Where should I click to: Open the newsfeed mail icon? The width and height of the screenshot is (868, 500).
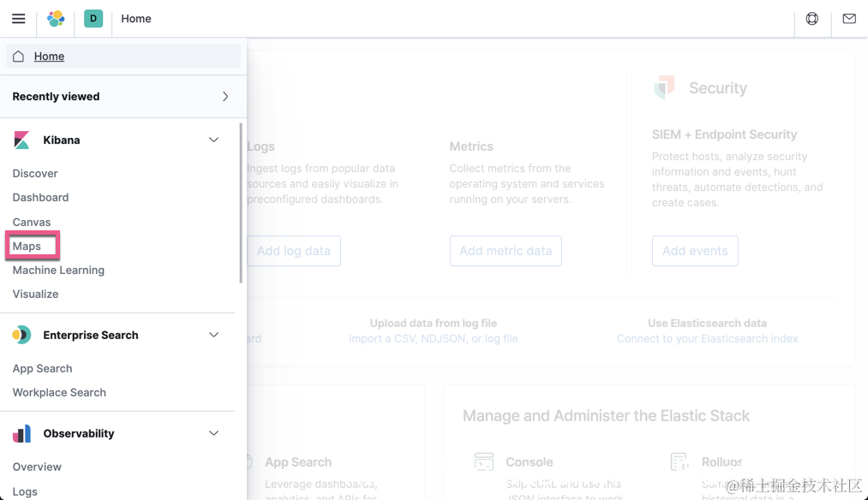pos(848,18)
